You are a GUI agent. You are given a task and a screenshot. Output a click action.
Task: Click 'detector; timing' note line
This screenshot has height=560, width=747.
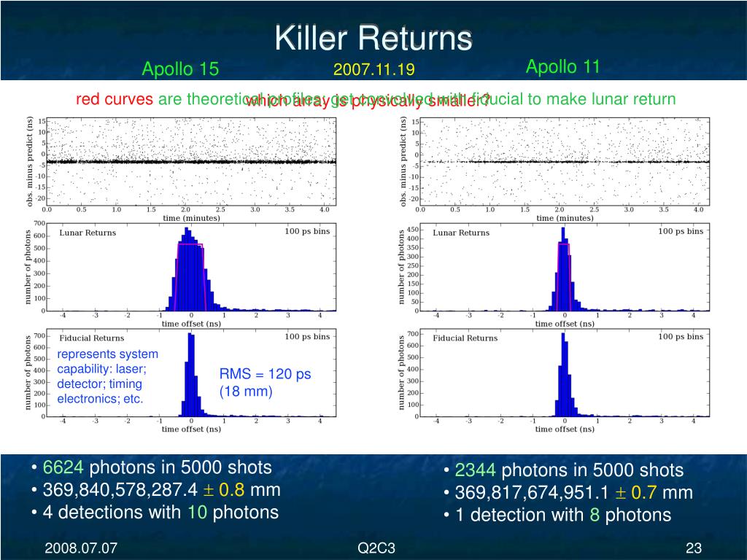tap(99, 384)
